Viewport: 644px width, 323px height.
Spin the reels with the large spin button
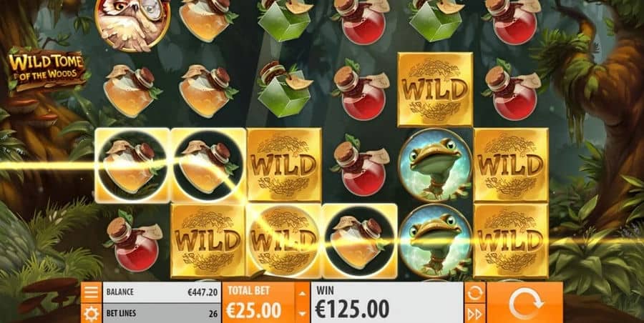tap(525, 302)
